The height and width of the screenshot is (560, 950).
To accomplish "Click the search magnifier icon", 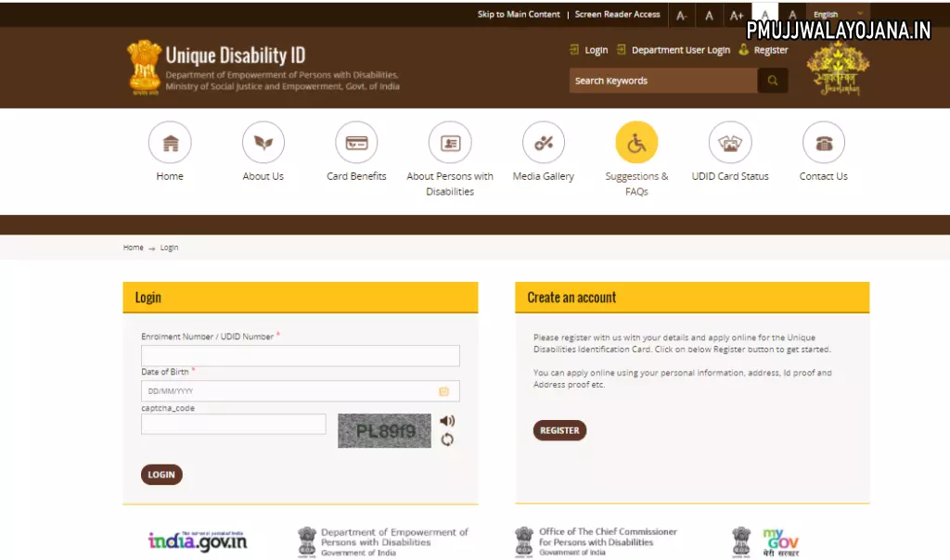I will tap(773, 81).
